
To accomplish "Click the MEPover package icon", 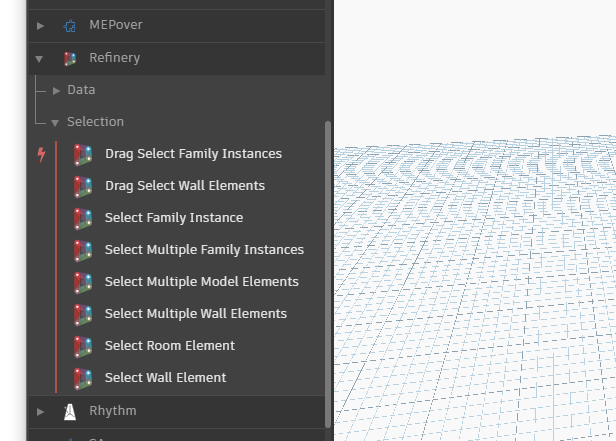I will (x=69, y=26).
